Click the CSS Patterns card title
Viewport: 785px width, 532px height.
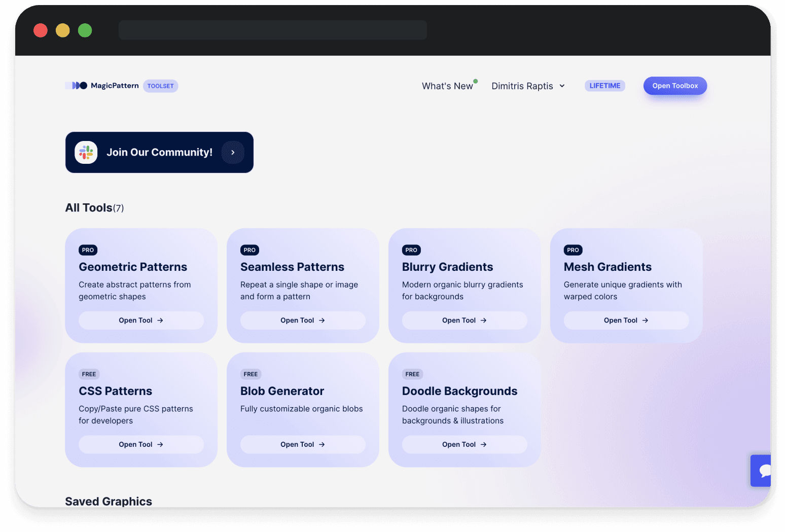[115, 391]
